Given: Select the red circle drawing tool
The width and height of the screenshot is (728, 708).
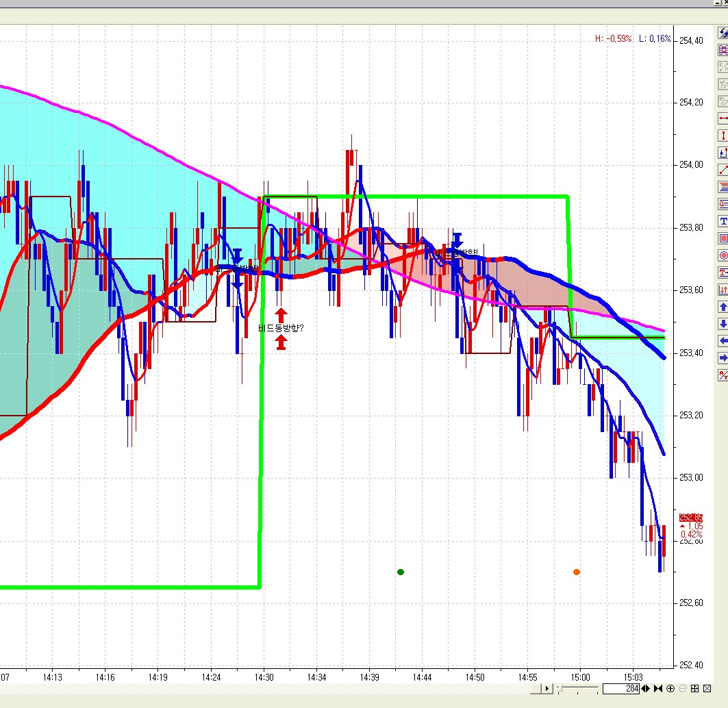Looking at the screenshot, I should pyautogui.click(x=723, y=255).
